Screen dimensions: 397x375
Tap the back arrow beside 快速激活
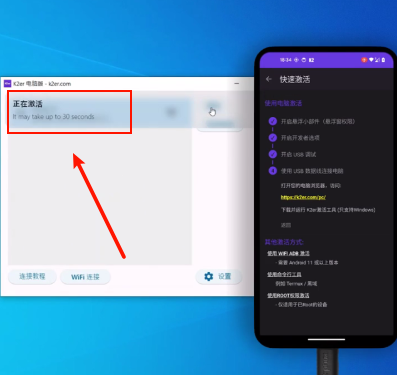point(269,79)
